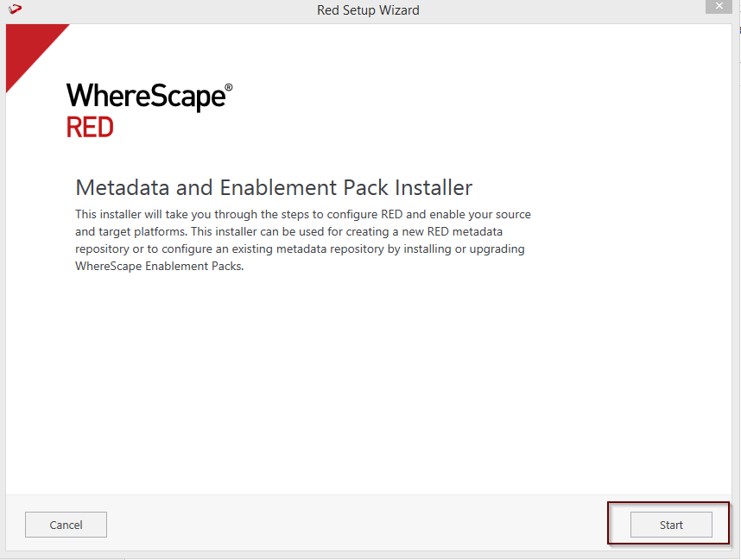Click the WhereScape logo text
This screenshot has width=741, height=560.
click(149, 97)
